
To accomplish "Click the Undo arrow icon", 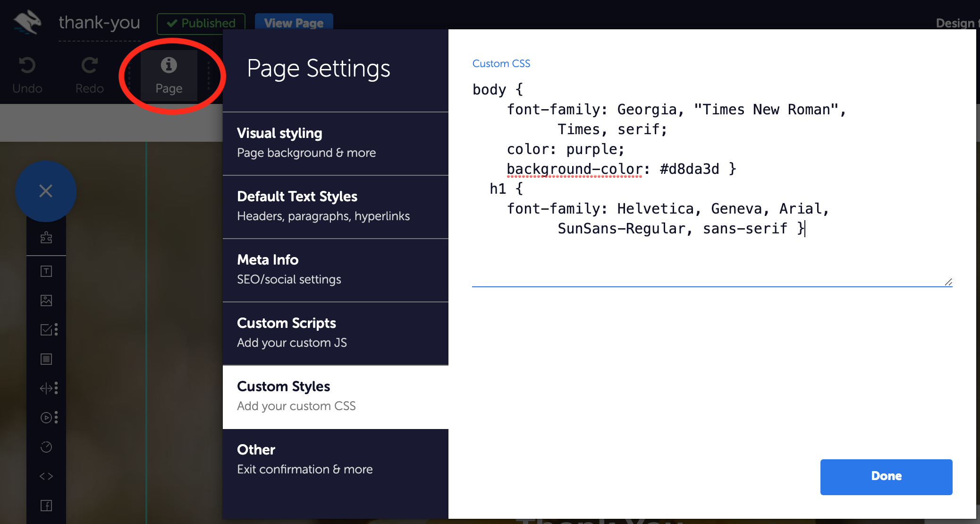I will coord(27,65).
